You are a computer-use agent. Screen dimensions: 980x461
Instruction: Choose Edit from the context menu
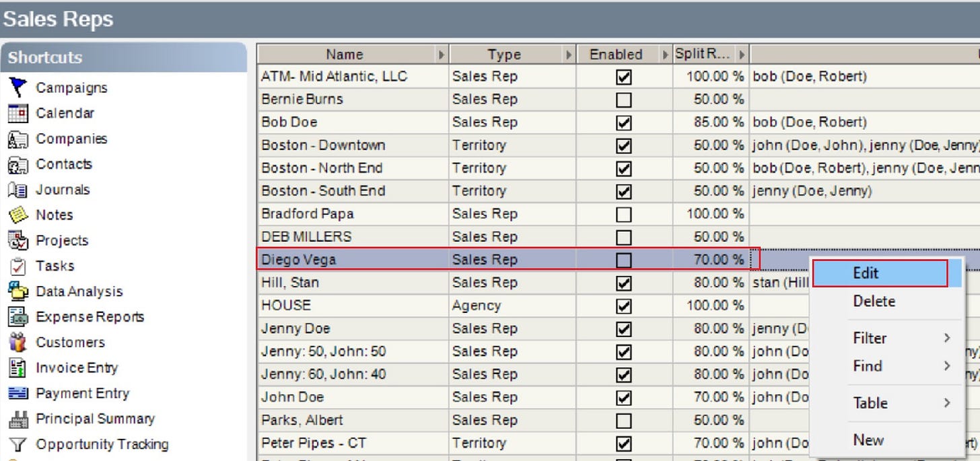tap(880, 273)
